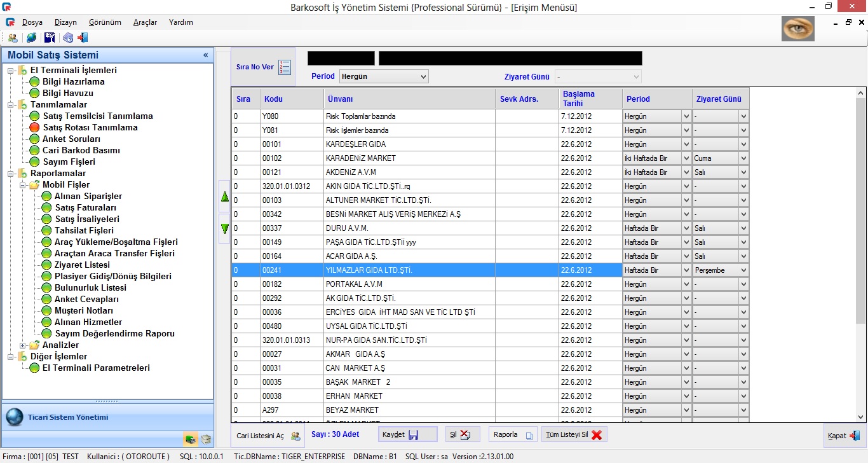Collapse the Mobil Fişler tree node

(22, 185)
